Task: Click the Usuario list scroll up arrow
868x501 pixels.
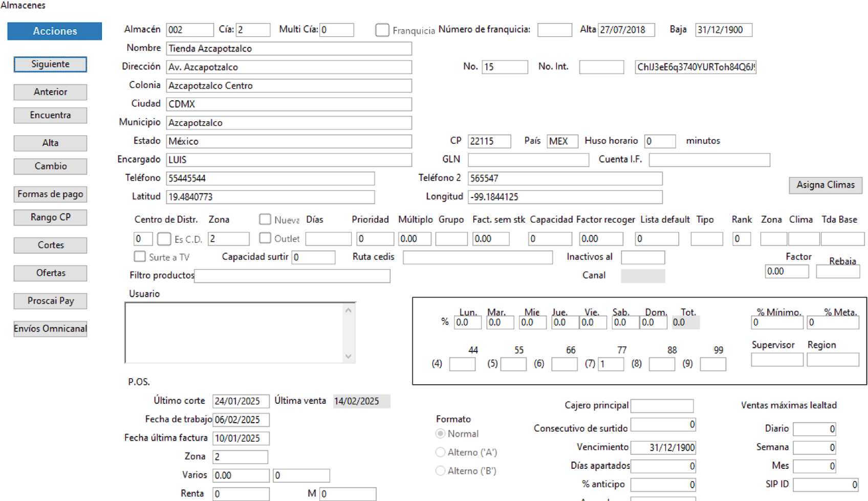Action: coord(349,310)
